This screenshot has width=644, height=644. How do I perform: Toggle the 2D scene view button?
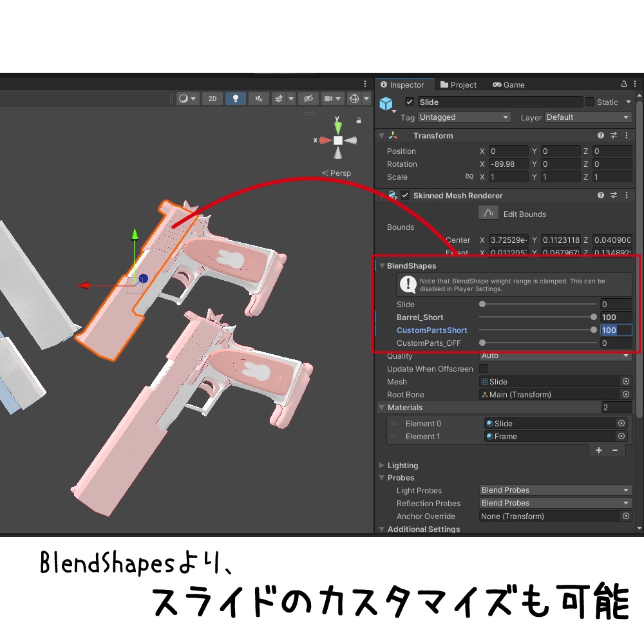click(213, 99)
